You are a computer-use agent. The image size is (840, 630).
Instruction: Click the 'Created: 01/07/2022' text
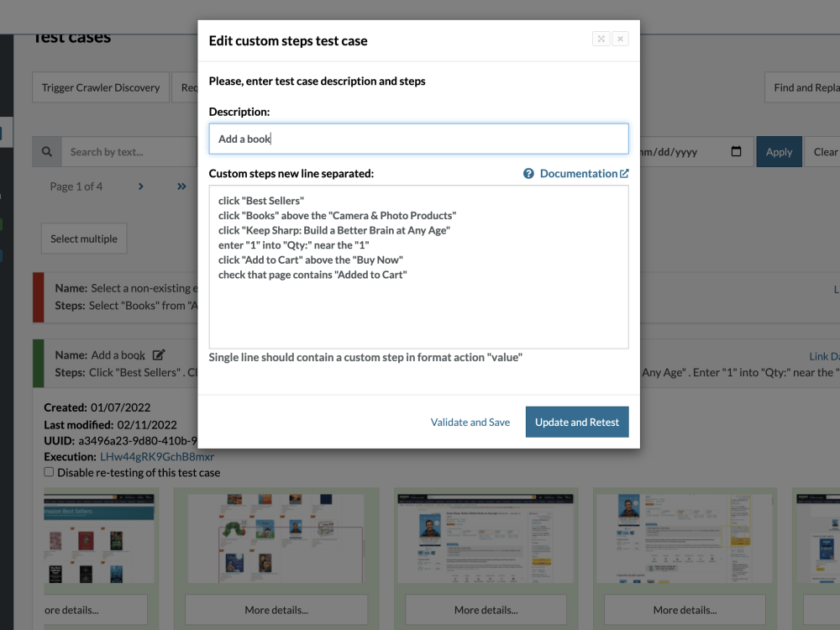97,407
